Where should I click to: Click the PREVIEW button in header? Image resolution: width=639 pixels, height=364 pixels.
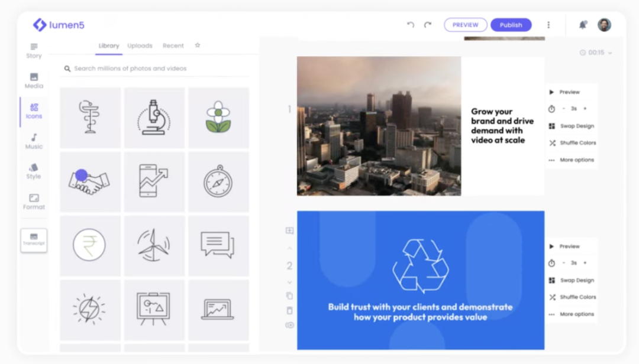coord(466,25)
